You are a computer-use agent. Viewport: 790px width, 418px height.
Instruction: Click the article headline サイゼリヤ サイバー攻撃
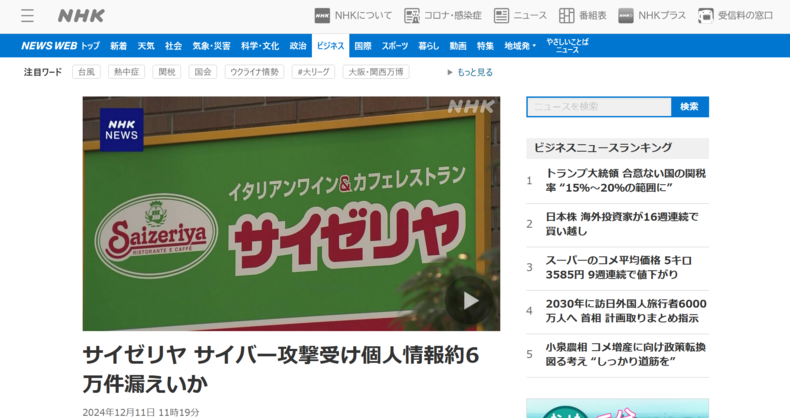click(x=281, y=369)
